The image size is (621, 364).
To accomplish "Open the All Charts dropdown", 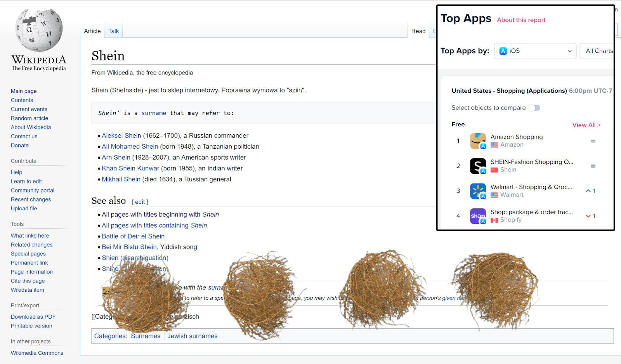I will pos(597,51).
